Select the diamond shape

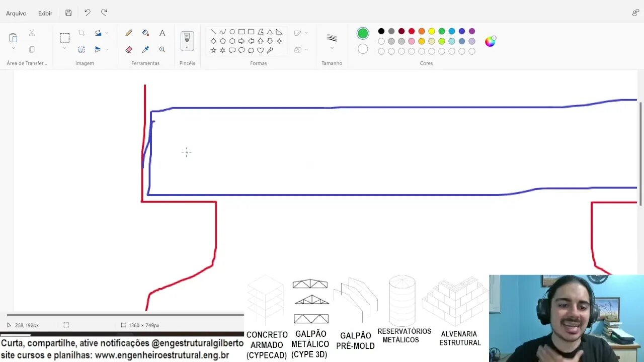tap(213, 41)
